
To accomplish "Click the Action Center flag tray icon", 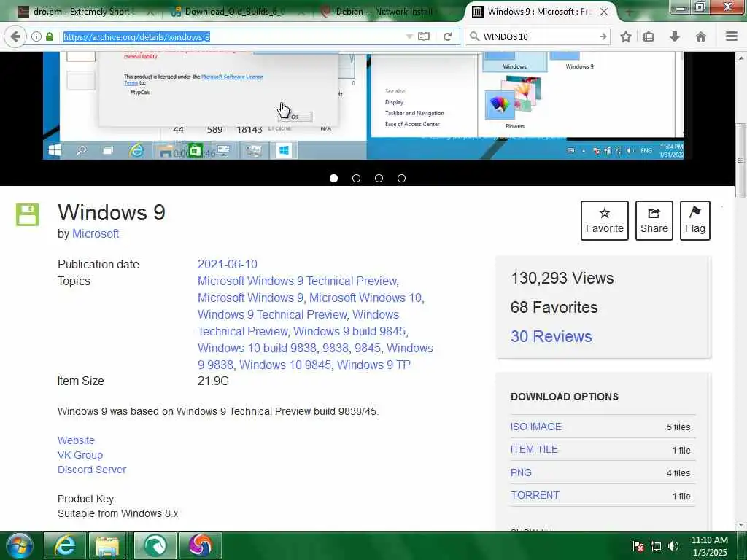I will [638, 546].
